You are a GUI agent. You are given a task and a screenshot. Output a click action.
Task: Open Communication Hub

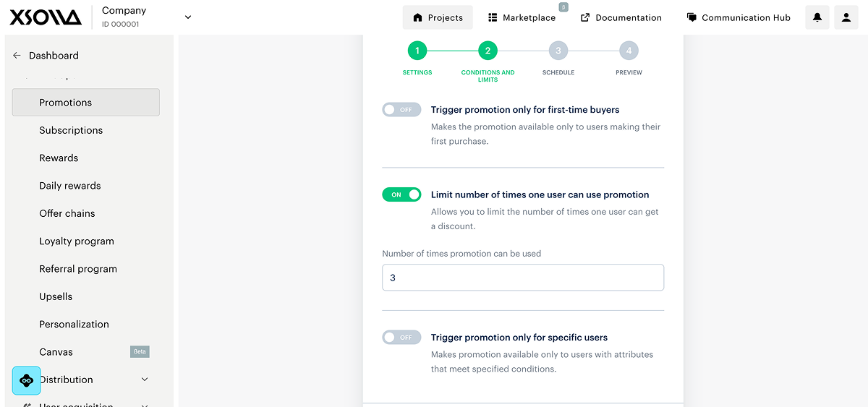click(739, 17)
